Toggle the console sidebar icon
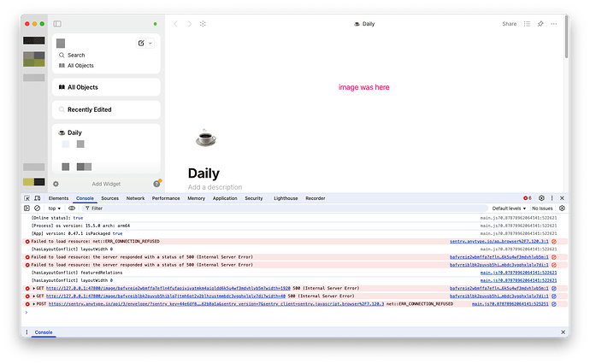The height and width of the screenshot is (364, 590). click(x=27, y=208)
